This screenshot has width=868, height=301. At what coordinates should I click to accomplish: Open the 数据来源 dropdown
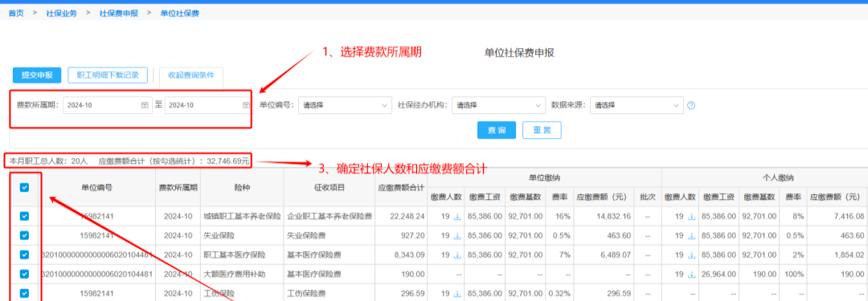pyautogui.click(x=637, y=105)
